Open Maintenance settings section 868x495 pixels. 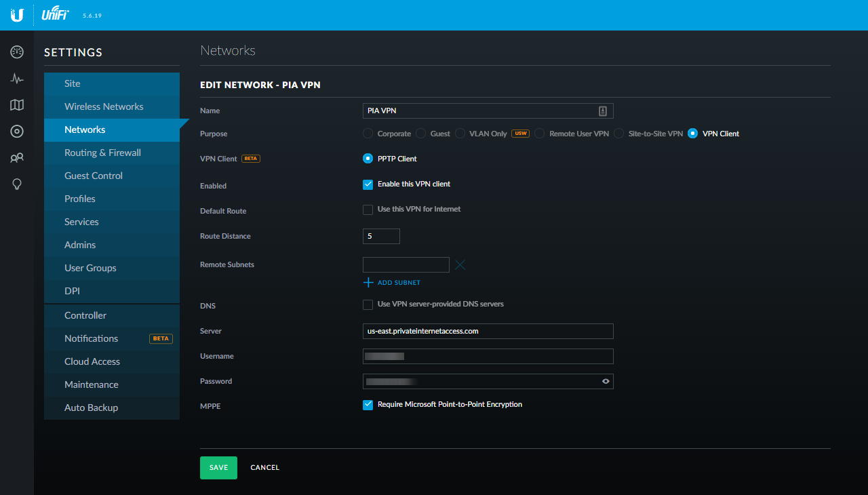coord(112,384)
